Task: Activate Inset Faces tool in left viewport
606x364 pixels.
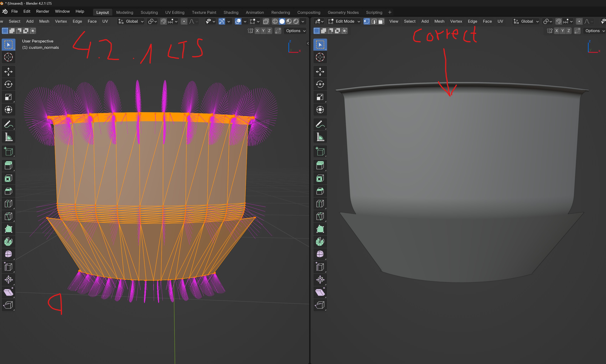Action: point(8,178)
